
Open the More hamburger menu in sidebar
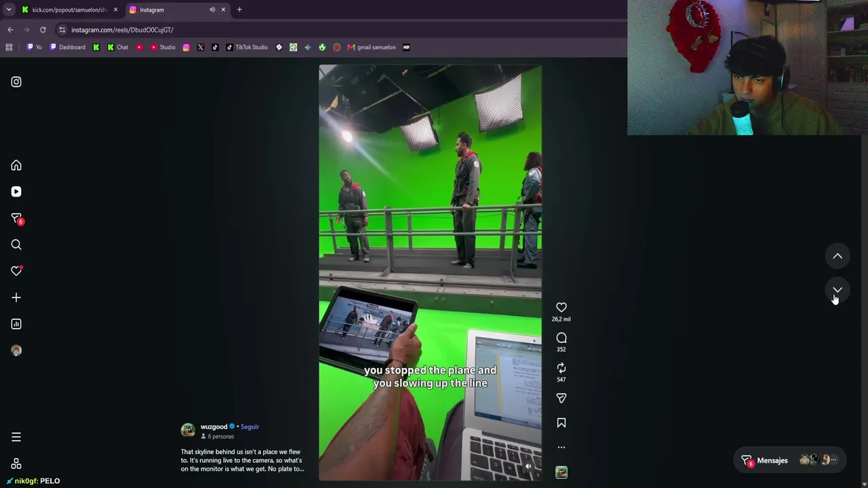16,437
